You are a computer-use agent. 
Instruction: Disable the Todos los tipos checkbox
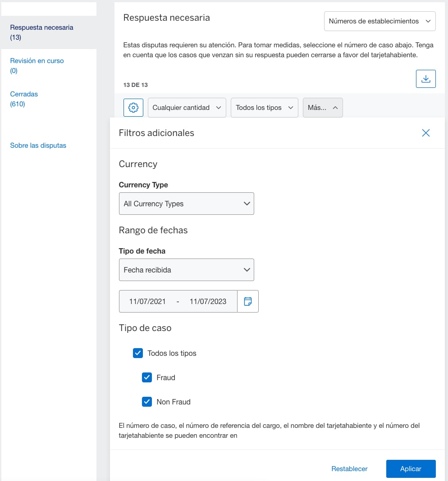click(138, 353)
